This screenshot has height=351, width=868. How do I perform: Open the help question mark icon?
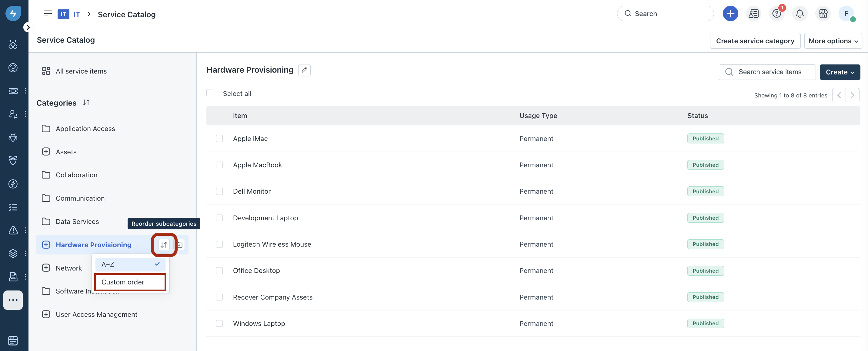click(x=776, y=13)
